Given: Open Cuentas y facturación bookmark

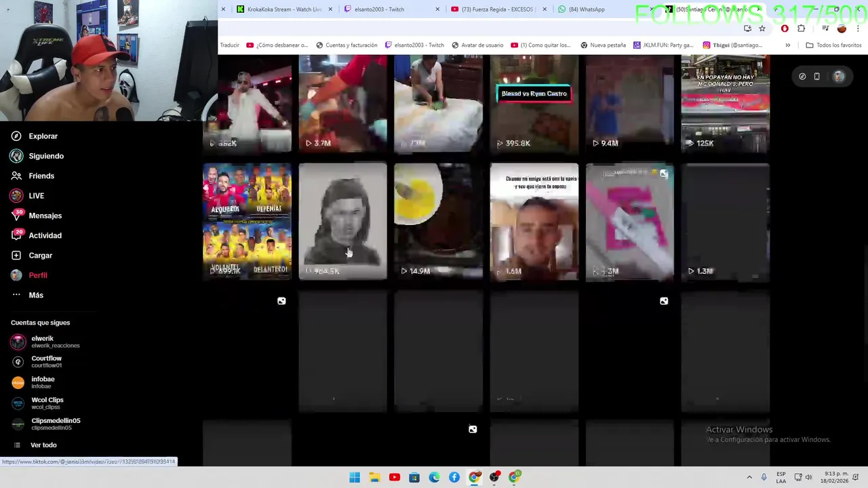Looking at the screenshot, I should [346, 45].
